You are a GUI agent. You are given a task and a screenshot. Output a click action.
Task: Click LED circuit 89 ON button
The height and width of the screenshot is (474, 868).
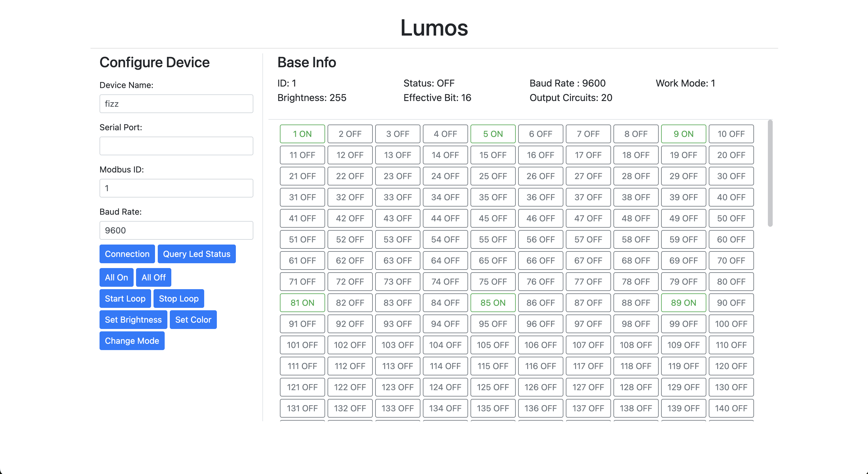click(683, 302)
